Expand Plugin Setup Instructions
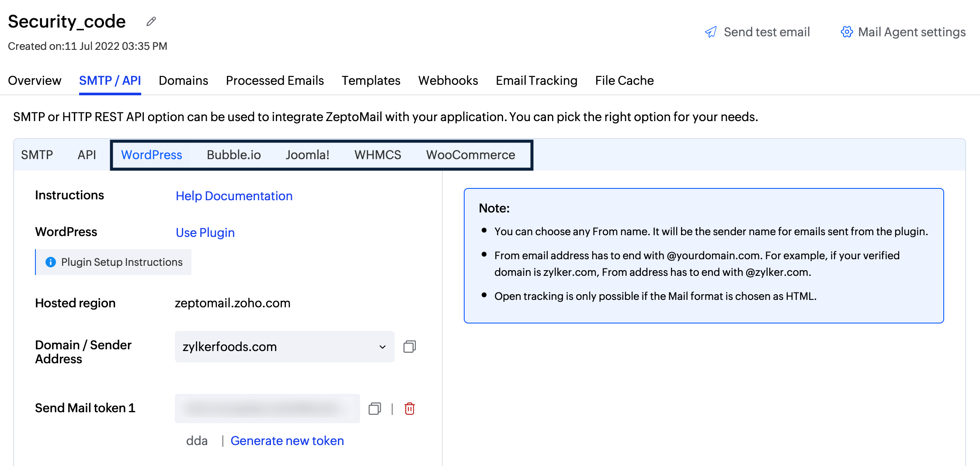This screenshot has width=980, height=466. pyautogui.click(x=113, y=262)
